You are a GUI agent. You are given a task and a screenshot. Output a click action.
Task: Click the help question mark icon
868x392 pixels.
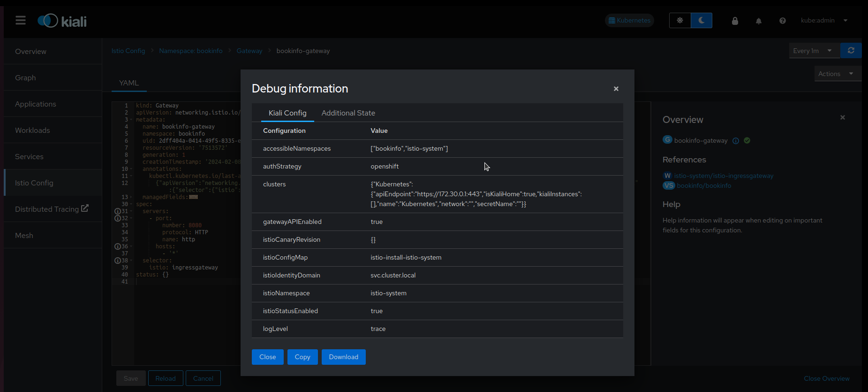(x=782, y=21)
